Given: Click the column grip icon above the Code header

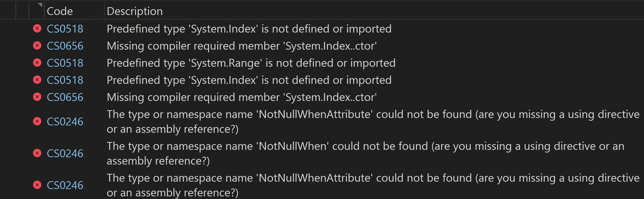Looking at the screenshot, I should click(x=39, y=4).
